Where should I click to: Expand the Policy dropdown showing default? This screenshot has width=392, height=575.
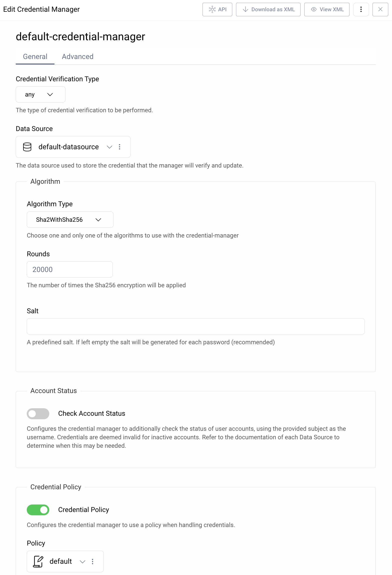[82, 561]
